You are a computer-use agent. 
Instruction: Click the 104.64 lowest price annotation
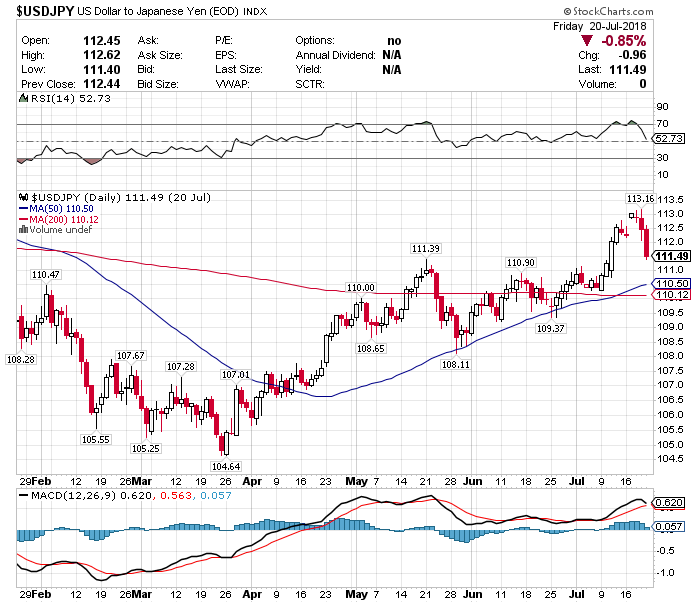[226, 466]
